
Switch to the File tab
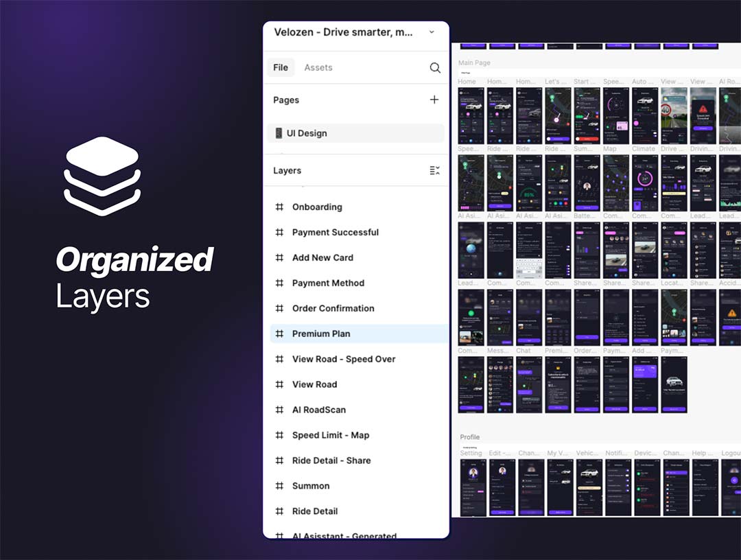pos(281,68)
